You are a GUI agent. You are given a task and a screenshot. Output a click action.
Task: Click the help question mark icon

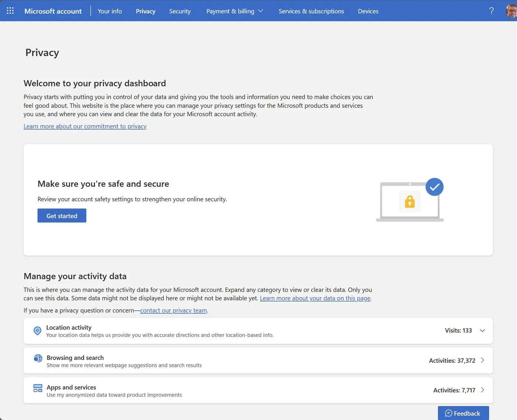pos(491,11)
